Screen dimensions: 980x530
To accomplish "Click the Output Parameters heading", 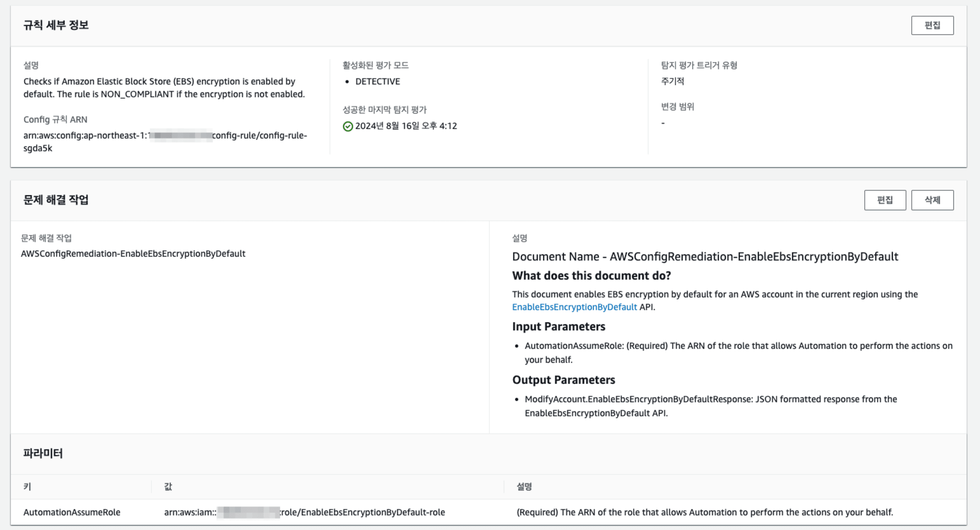I will pos(563,380).
